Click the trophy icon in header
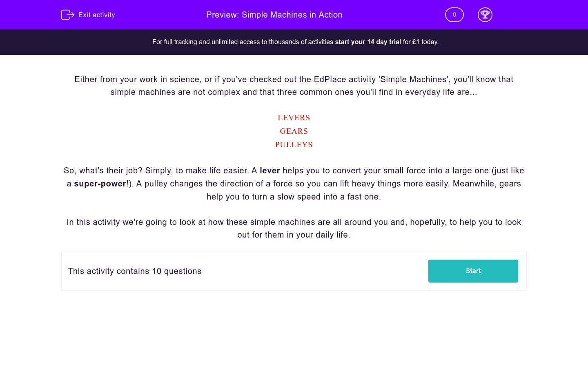Screen dimensions: 588x368 tap(485, 15)
